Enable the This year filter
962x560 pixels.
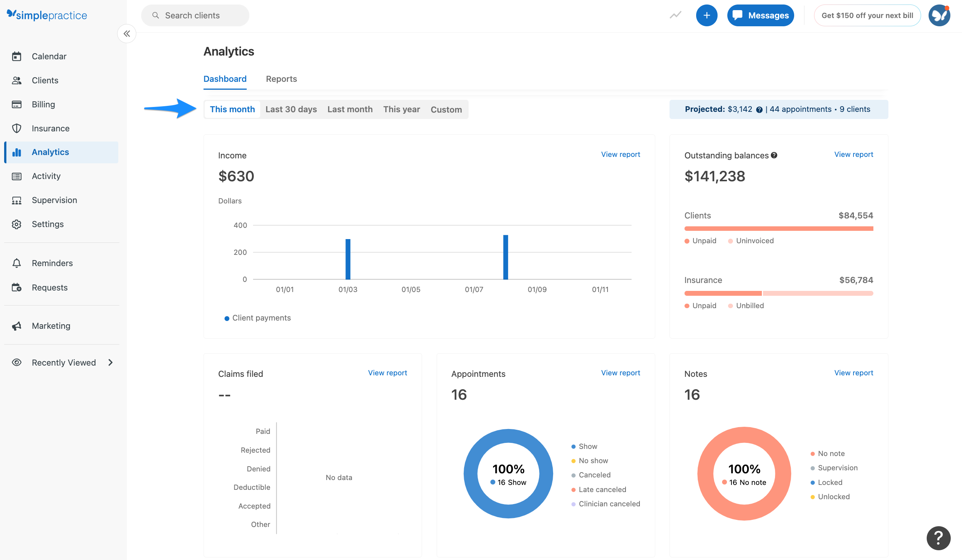point(401,109)
